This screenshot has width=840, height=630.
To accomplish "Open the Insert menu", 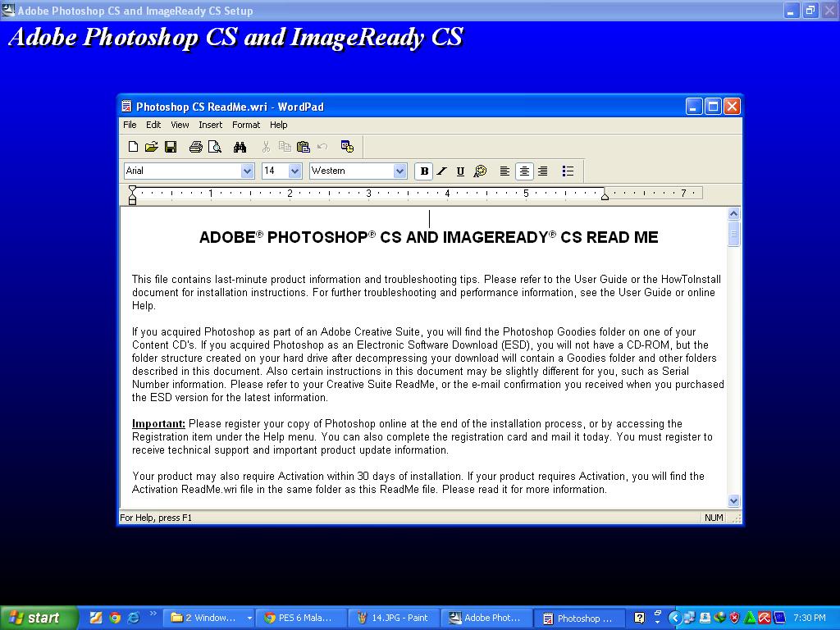I will pyautogui.click(x=210, y=125).
